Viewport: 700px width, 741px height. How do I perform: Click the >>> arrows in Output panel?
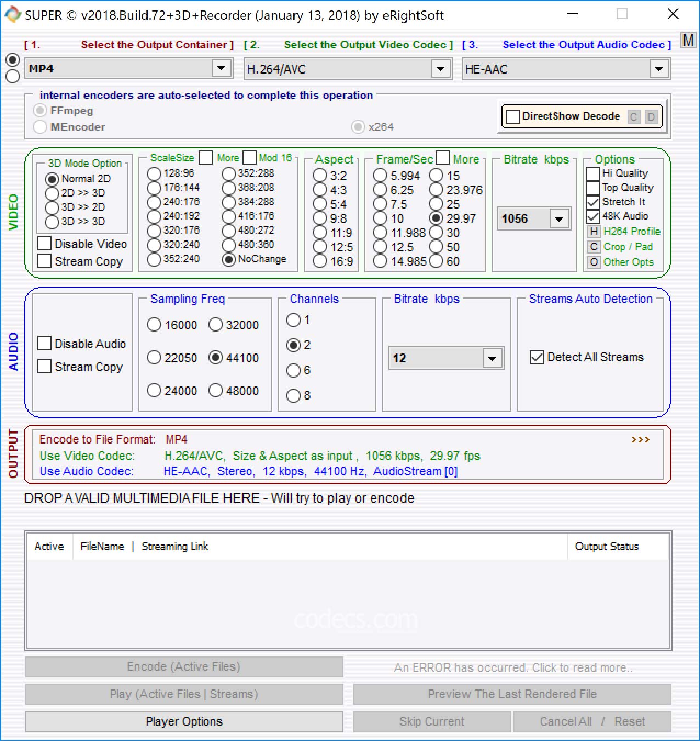[640, 440]
